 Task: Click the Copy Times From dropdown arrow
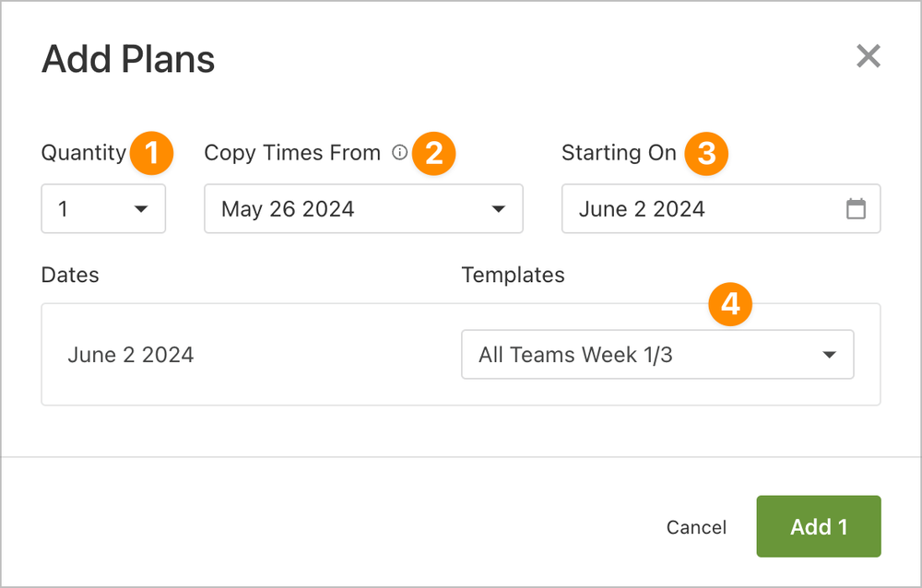tap(499, 209)
